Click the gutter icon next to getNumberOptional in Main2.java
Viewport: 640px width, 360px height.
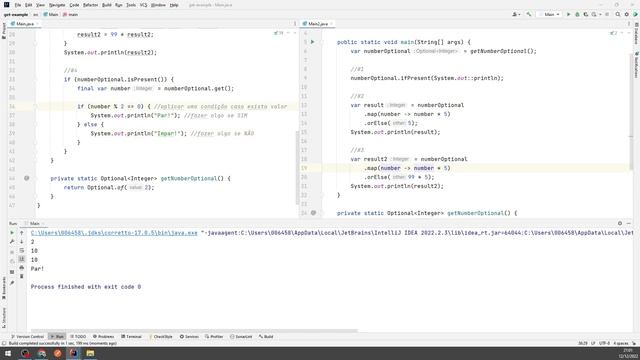click(313, 213)
